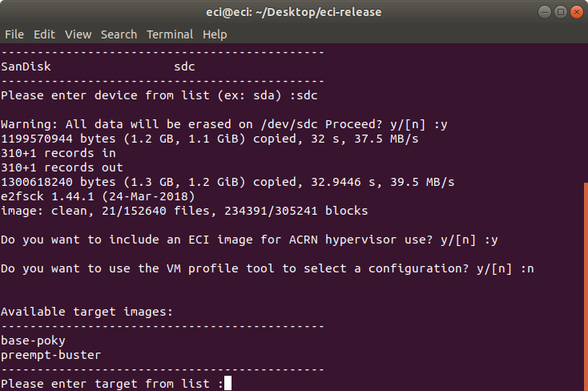Click the scrollbar track above the thumb
This screenshot has height=391, width=588.
[x=586, y=112]
